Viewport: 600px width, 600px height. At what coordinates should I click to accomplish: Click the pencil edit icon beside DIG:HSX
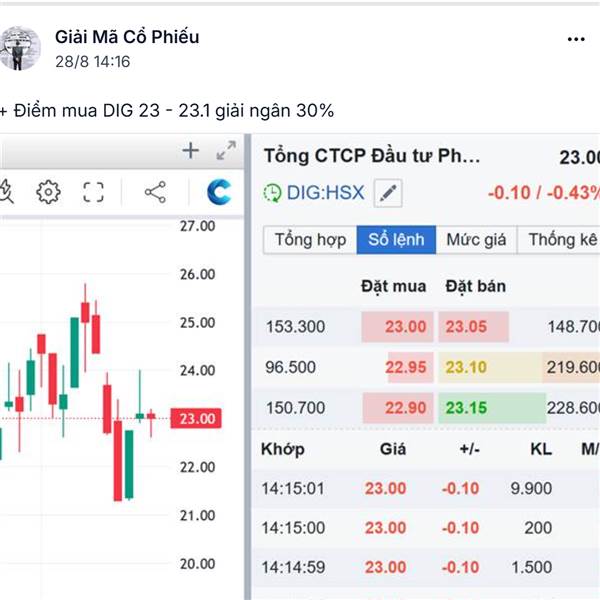pyautogui.click(x=388, y=192)
